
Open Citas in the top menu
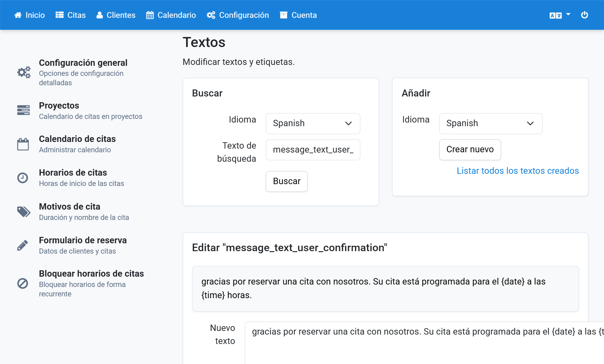click(x=71, y=15)
